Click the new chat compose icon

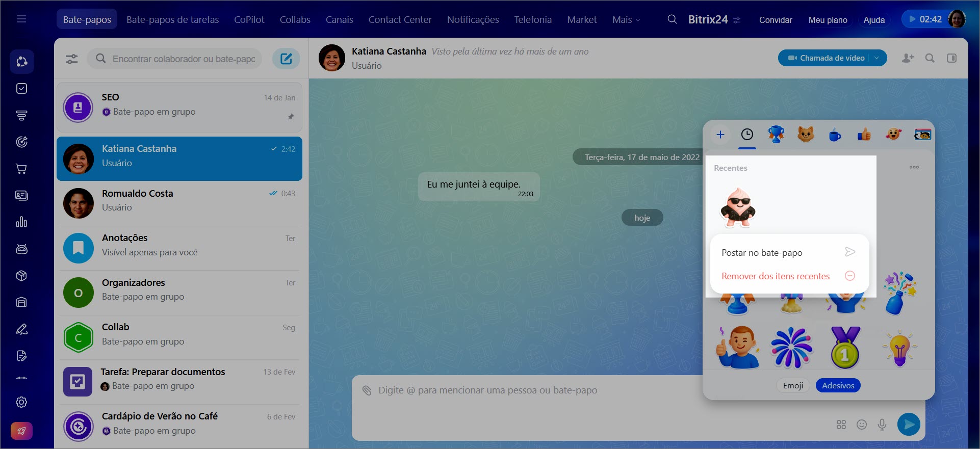tap(286, 59)
